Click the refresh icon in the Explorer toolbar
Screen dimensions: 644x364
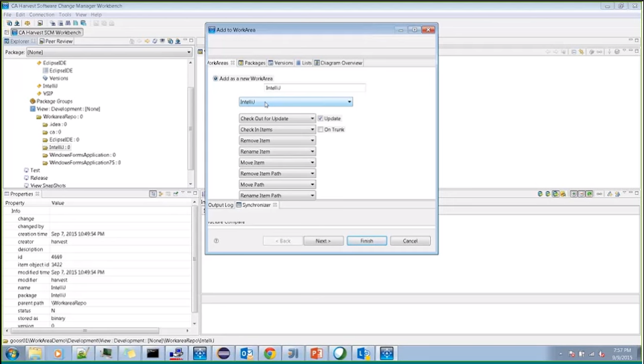point(155,42)
